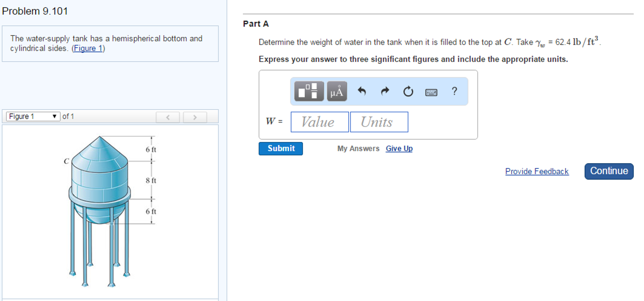Open the question mark help icon
Image resolution: width=644 pixels, height=301 pixels.
tap(454, 91)
